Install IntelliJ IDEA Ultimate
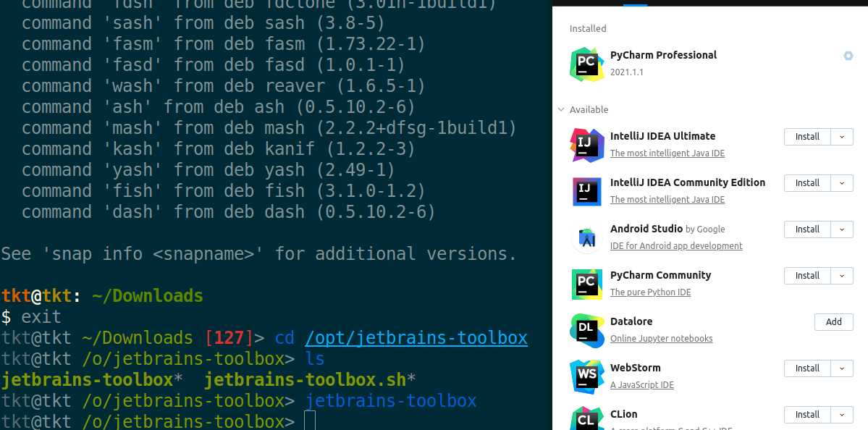The height and width of the screenshot is (430, 868). 807,137
